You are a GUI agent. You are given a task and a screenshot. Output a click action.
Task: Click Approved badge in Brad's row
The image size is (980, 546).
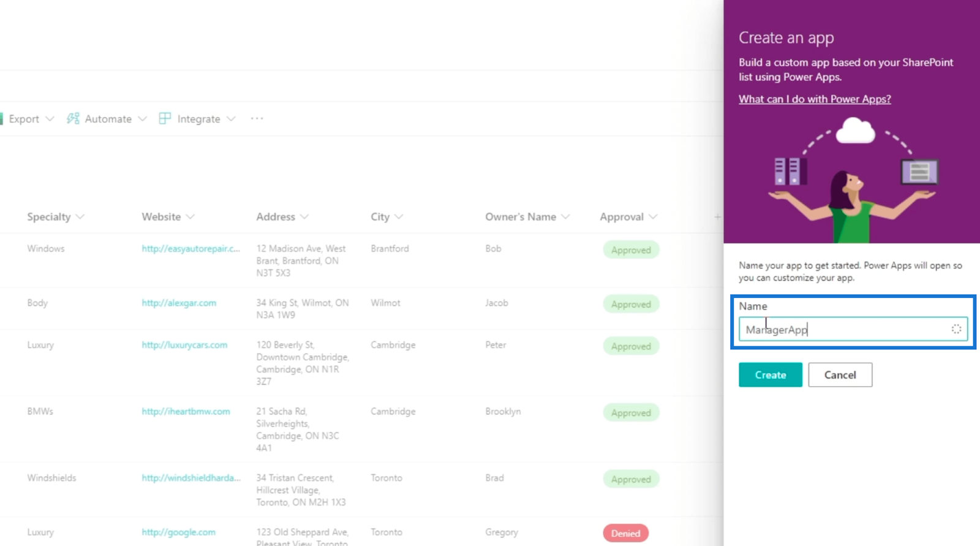click(x=631, y=479)
